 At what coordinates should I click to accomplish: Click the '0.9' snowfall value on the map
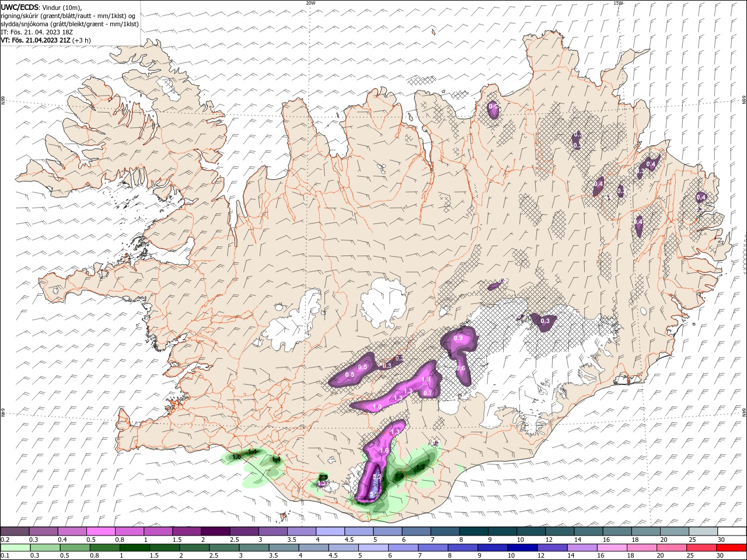pos(458,338)
